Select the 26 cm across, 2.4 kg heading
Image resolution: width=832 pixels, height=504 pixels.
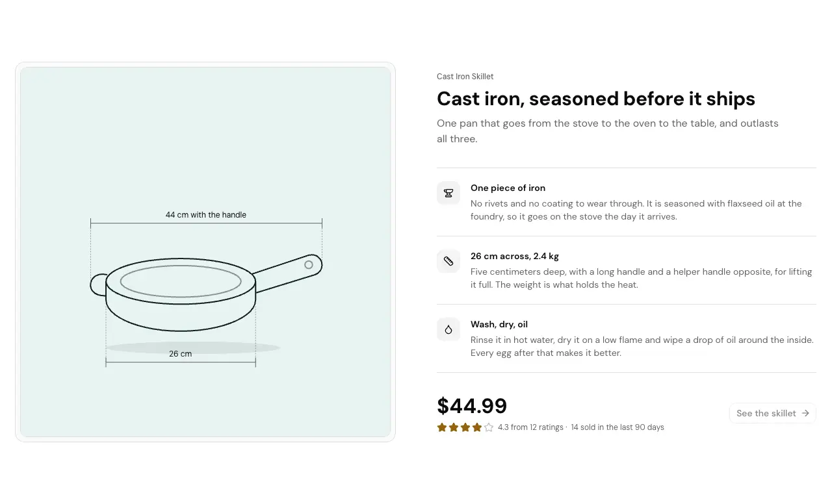tap(515, 256)
